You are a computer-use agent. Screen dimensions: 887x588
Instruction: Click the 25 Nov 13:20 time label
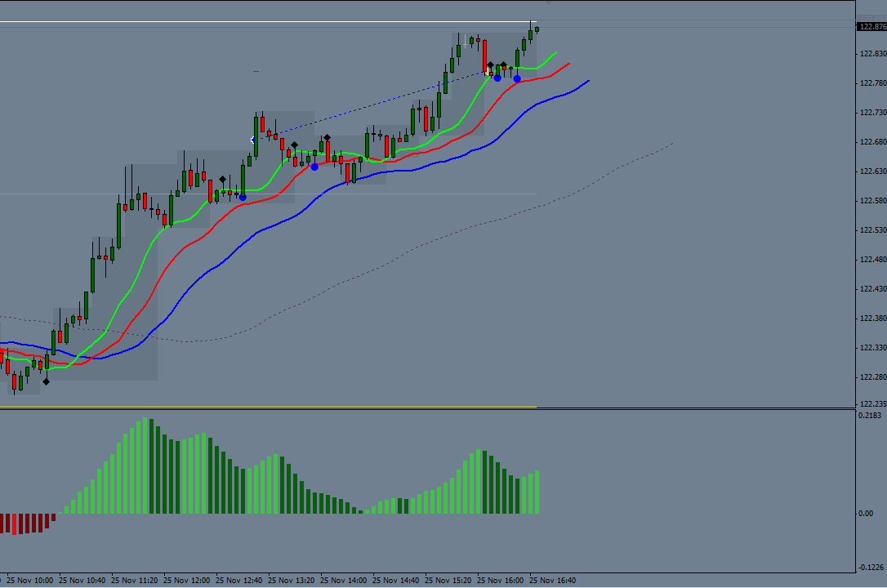pyautogui.click(x=292, y=581)
